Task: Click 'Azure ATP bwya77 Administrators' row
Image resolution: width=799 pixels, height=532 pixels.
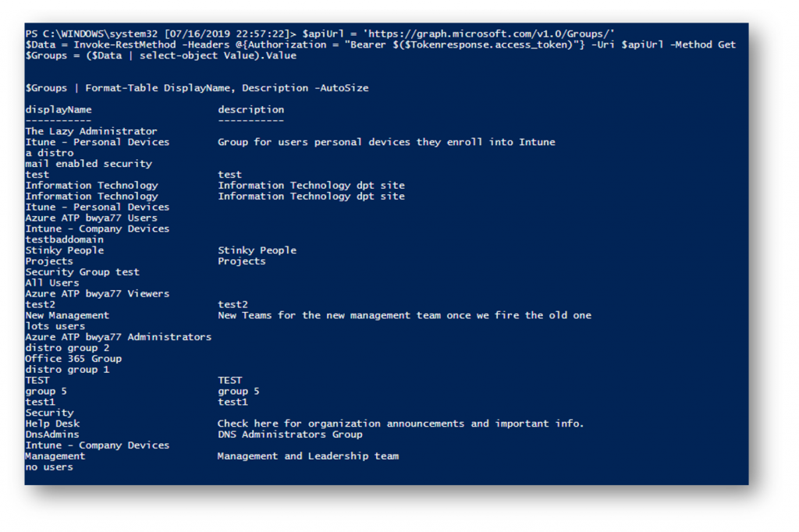Action: pyautogui.click(x=119, y=337)
